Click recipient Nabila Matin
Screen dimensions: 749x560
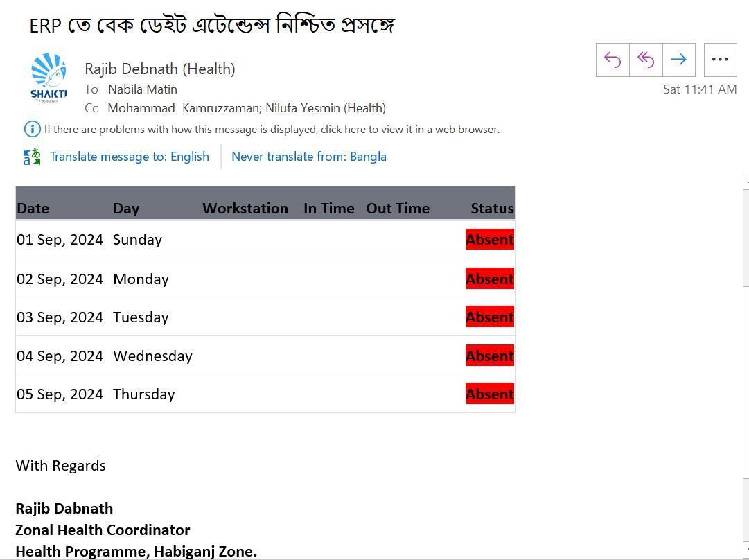click(x=143, y=89)
